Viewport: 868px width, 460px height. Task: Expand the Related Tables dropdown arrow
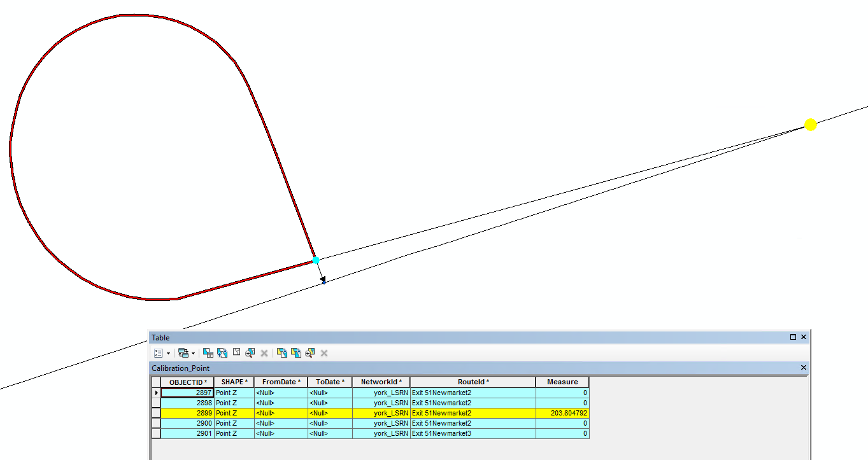tap(193, 353)
